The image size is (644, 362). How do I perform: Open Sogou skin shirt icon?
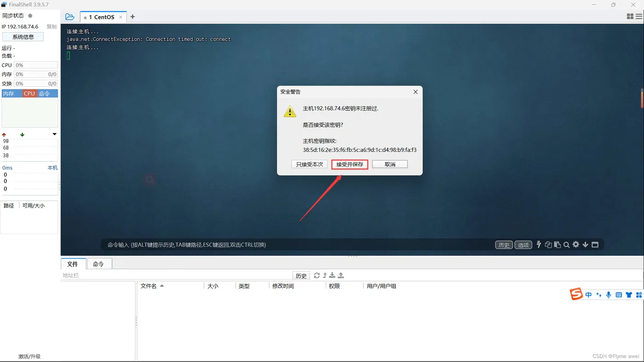click(629, 295)
